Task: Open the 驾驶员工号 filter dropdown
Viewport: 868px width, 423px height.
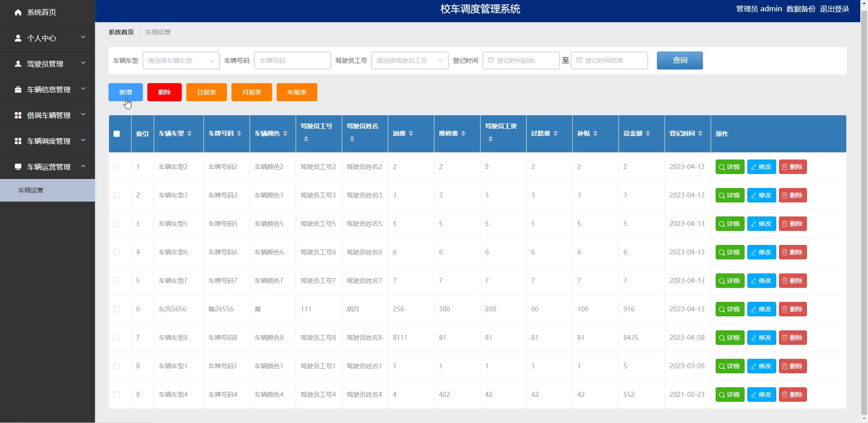Action: pyautogui.click(x=410, y=61)
